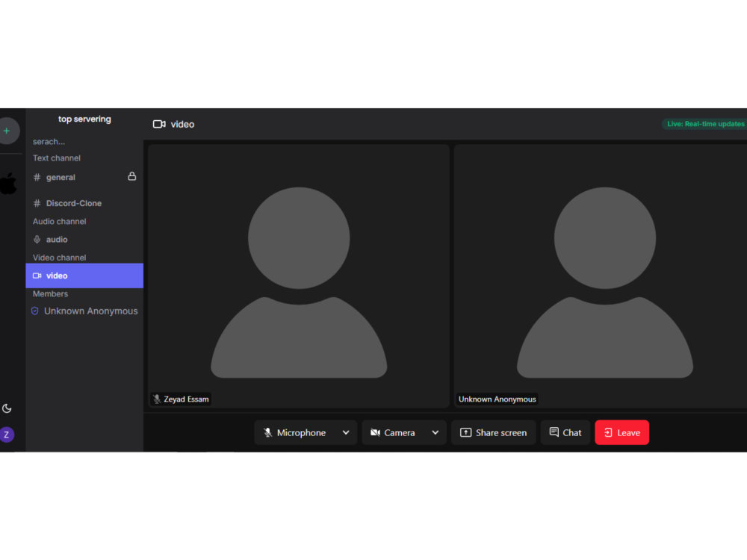Select Unknown Anonymous's video tile
747x560 pixels.
601,276
